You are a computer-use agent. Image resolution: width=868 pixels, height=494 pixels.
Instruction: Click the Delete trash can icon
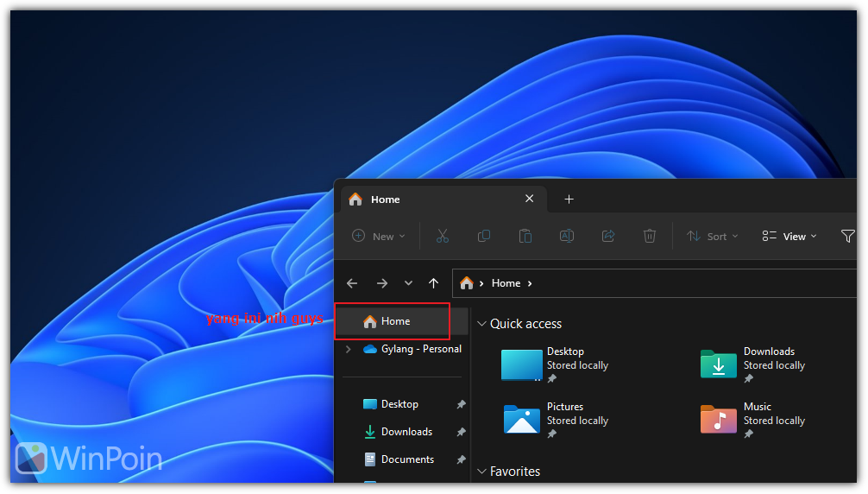[650, 236]
